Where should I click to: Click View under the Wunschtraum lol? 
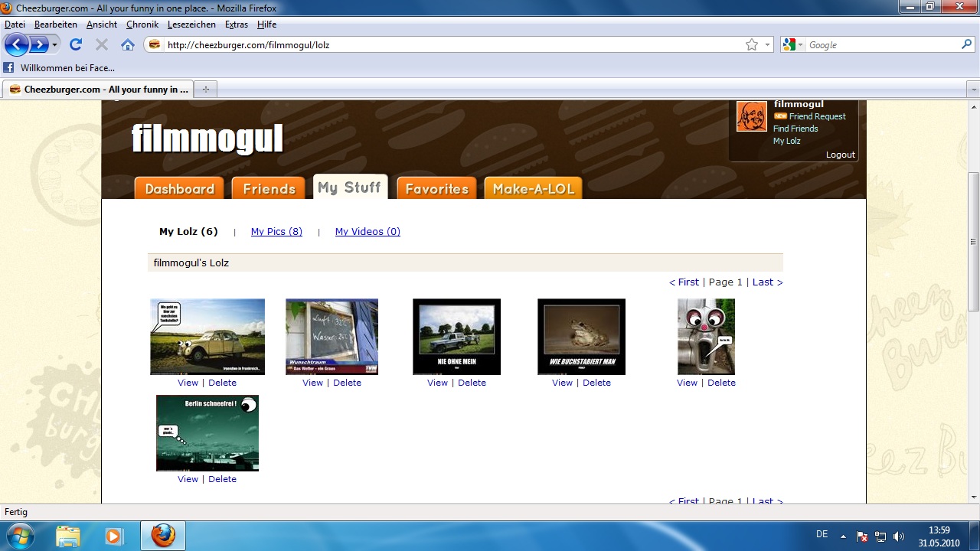(x=312, y=383)
